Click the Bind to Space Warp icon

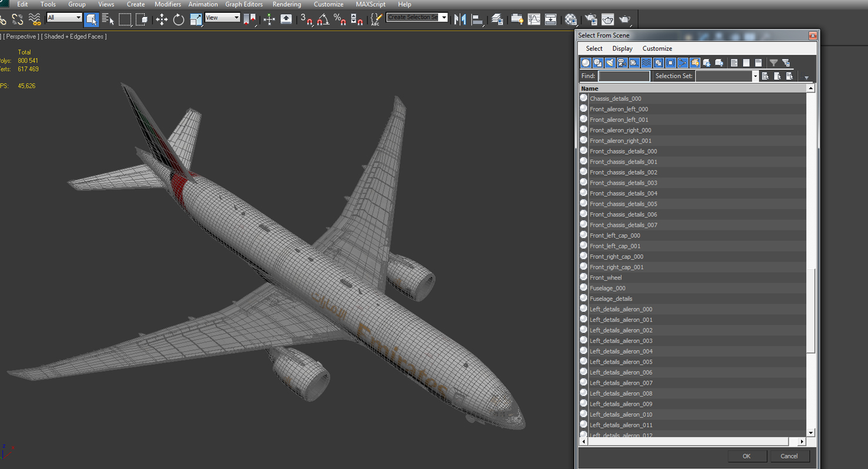point(35,19)
